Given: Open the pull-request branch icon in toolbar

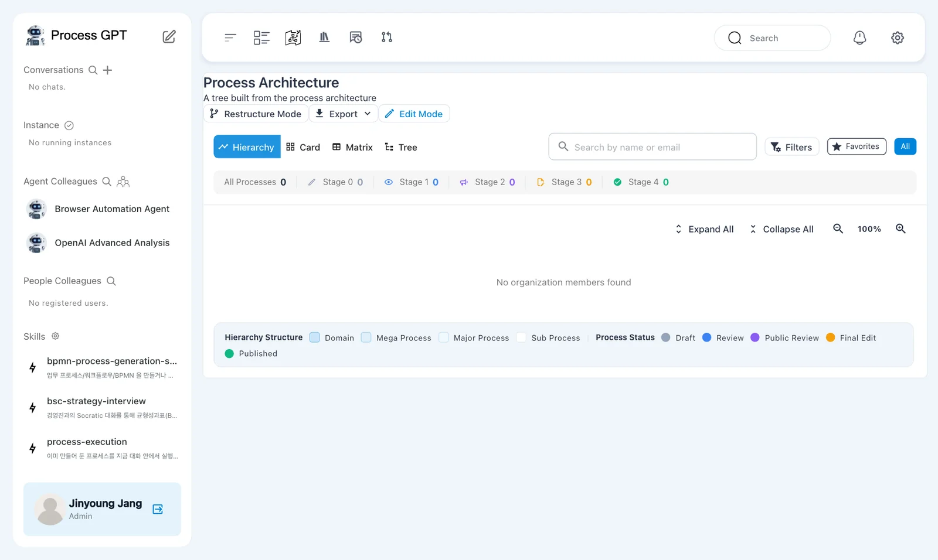Looking at the screenshot, I should click(387, 37).
